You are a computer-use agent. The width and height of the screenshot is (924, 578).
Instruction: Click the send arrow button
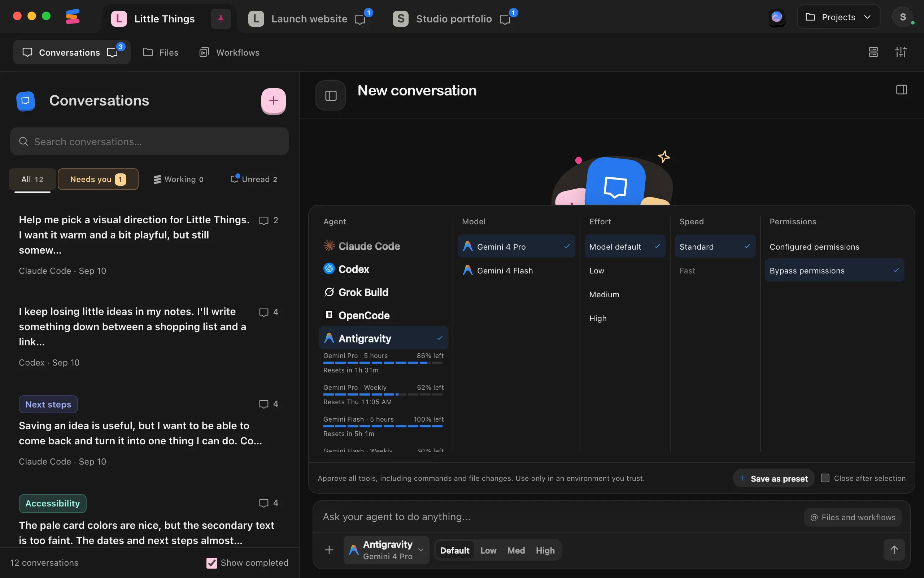[x=894, y=550]
